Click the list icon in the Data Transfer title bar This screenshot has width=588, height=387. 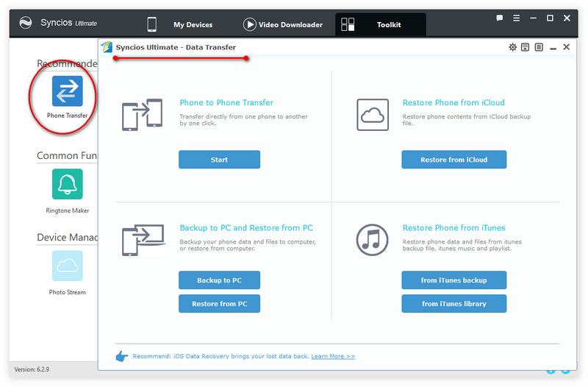[539, 47]
